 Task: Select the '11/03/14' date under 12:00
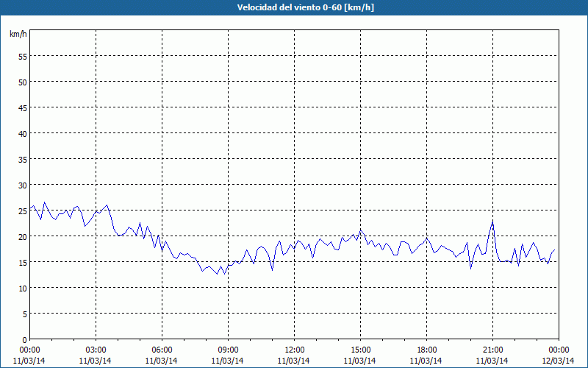click(x=293, y=361)
